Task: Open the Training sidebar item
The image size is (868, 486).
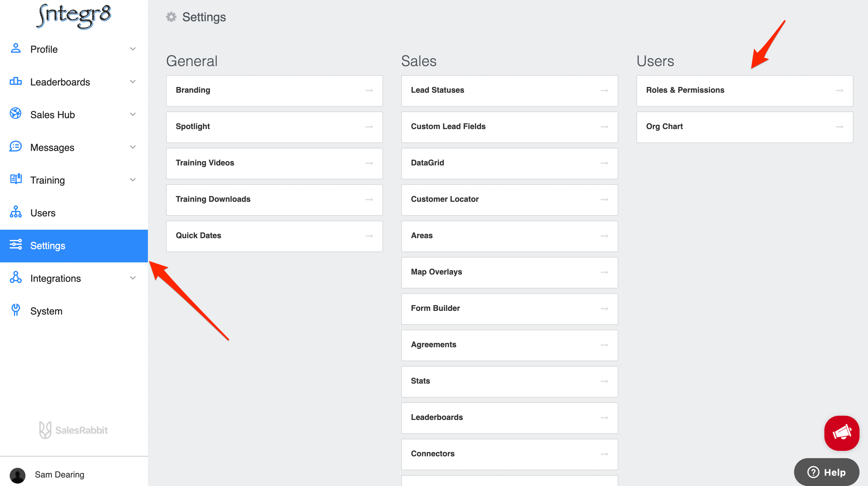Action: [x=74, y=180]
